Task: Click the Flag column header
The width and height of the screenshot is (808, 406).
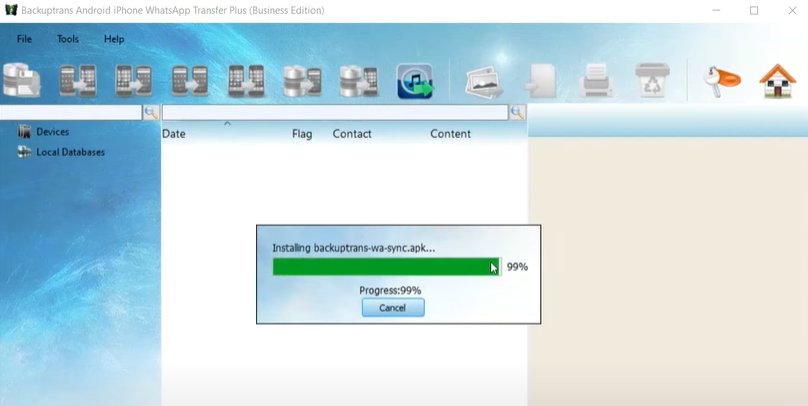Action: click(302, 134)
